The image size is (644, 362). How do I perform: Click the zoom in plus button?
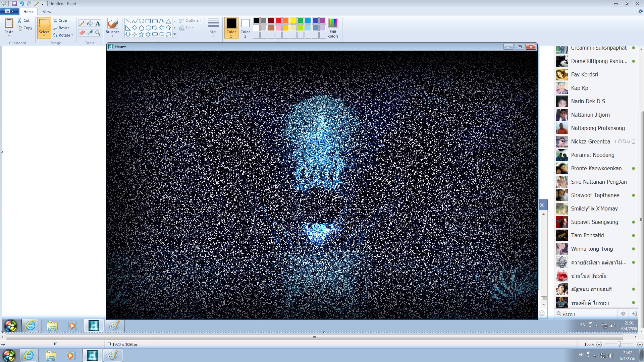[640, 345]
